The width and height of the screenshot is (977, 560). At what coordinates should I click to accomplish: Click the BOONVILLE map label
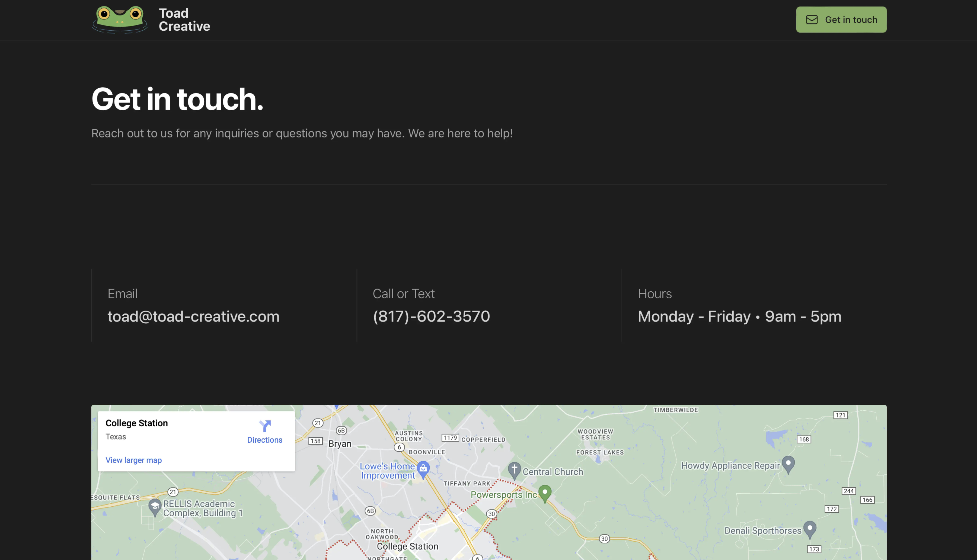[427, 452]
